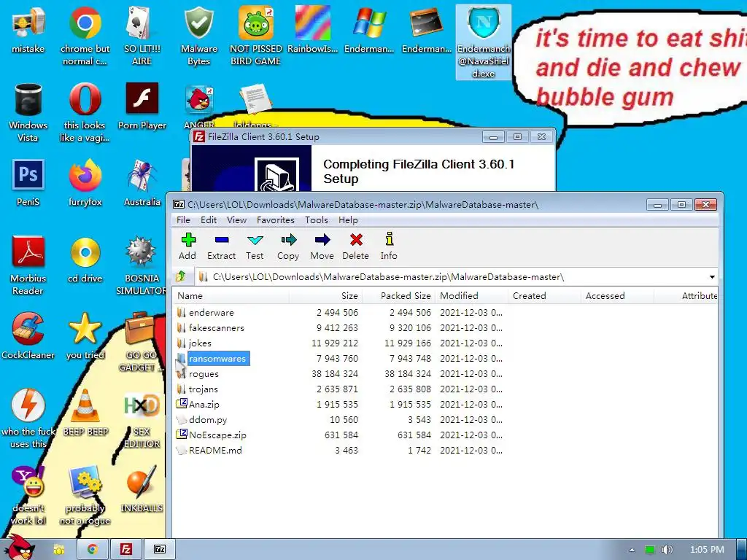Select the enderware folder
The image size is (747, 560).
point(211,312)
